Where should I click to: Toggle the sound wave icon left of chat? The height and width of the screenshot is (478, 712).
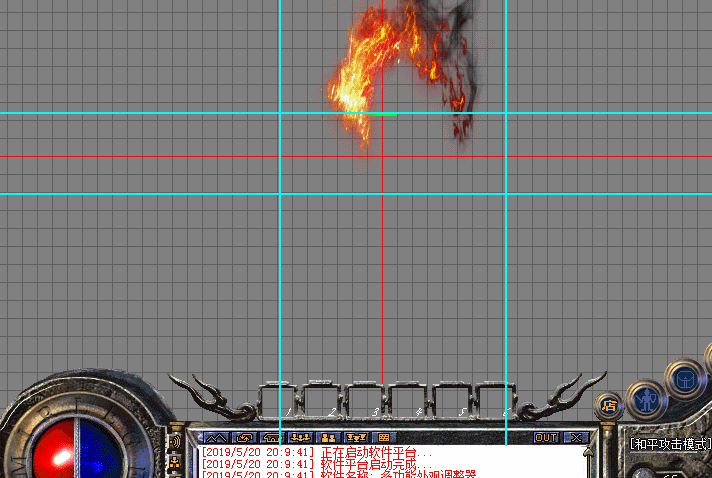(176, 442)
